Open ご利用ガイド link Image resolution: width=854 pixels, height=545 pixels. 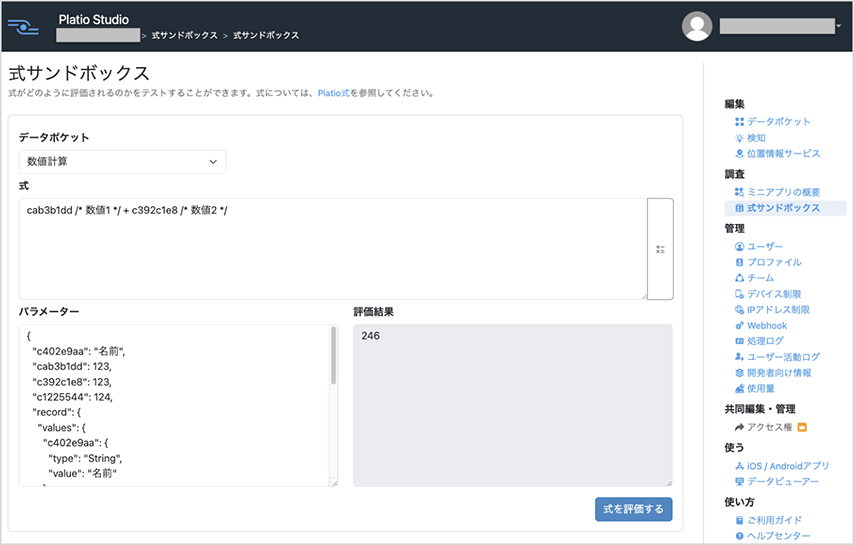click(774, 520)
